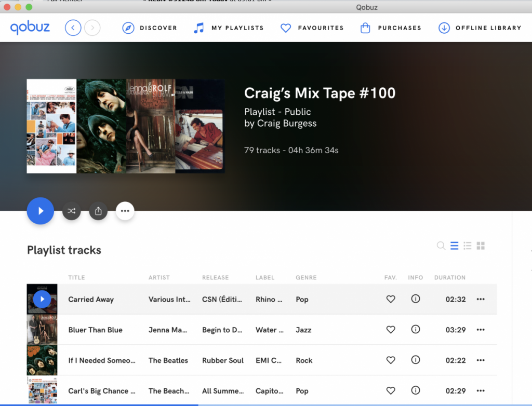Favourite the Carried Away track
The height and width of the screenshot is (406, 532).
[x=391, y=299]
